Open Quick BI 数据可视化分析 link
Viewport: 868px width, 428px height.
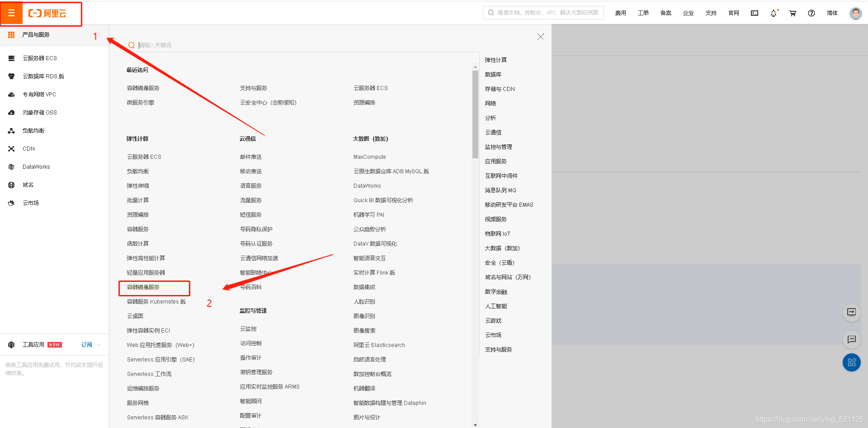383,200
